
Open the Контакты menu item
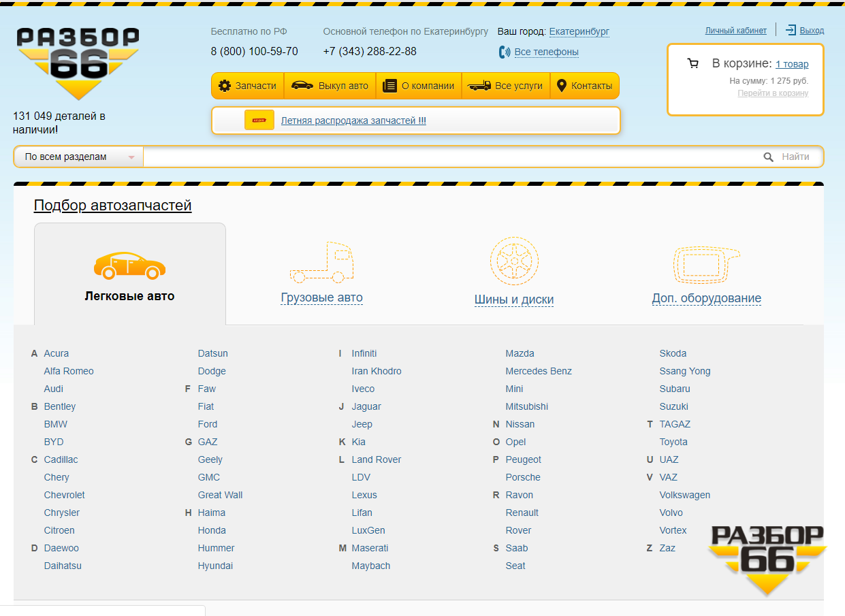click(585, 86)
